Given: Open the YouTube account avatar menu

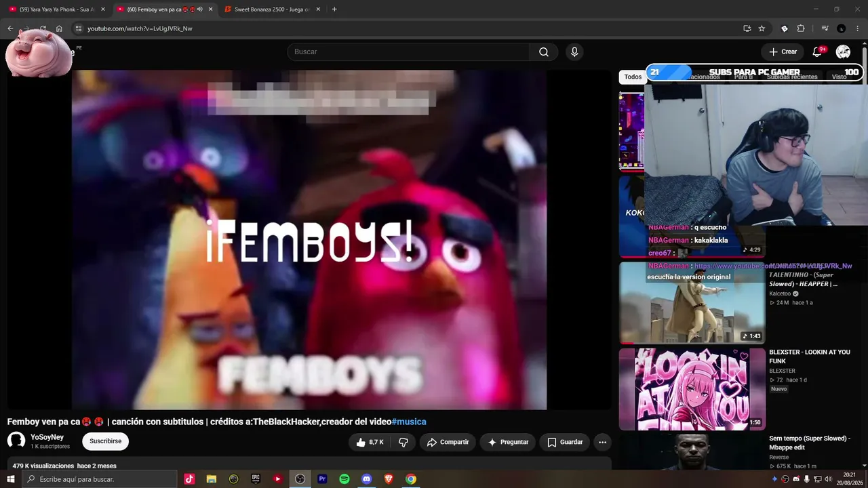Looking at the screenshot, I should (843, 52).
